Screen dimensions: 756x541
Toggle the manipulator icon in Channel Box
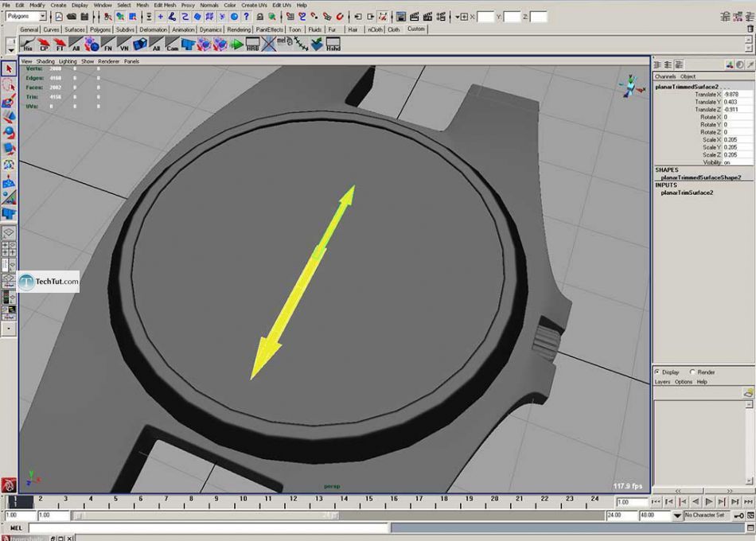pos(730,64)
